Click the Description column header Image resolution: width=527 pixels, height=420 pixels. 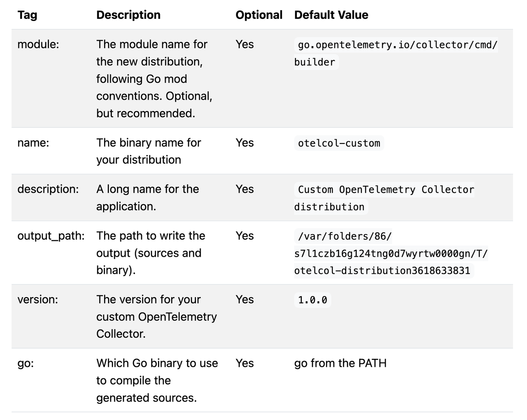click(128, 15)
